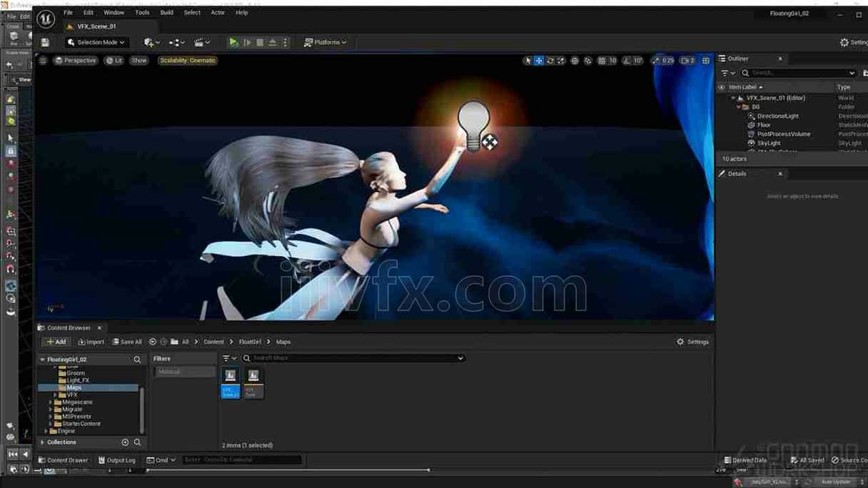Toggle visibility eye column header in Outliner
The image size is (868, 488).
point(722,87)
